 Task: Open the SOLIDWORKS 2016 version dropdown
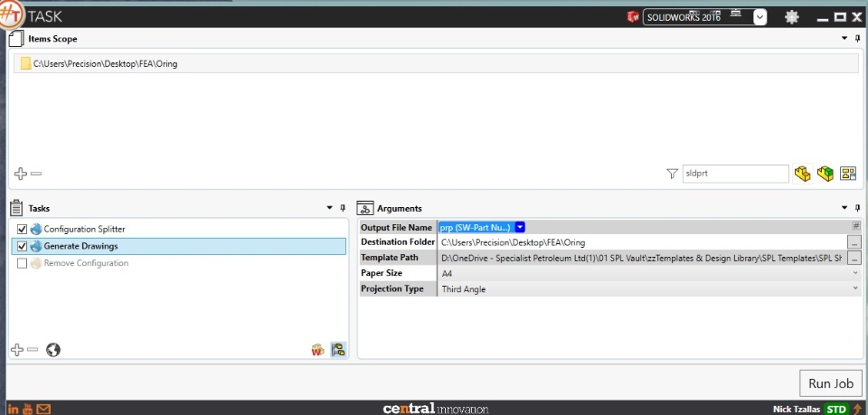pyautogui.click(x=760, y=17)
